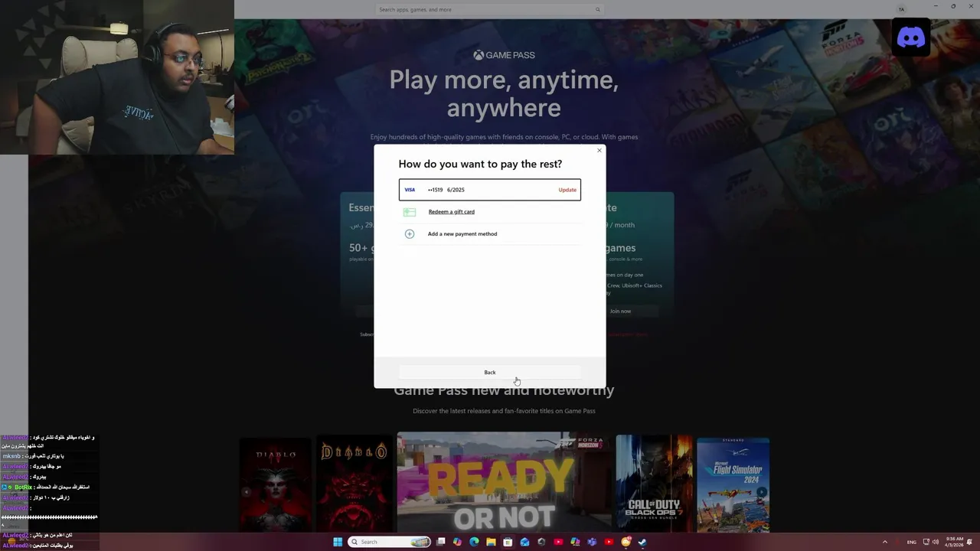Click the Game Pass logo heading
The height and width of the screenshot is (551, 980).
(x=504, y=55)
